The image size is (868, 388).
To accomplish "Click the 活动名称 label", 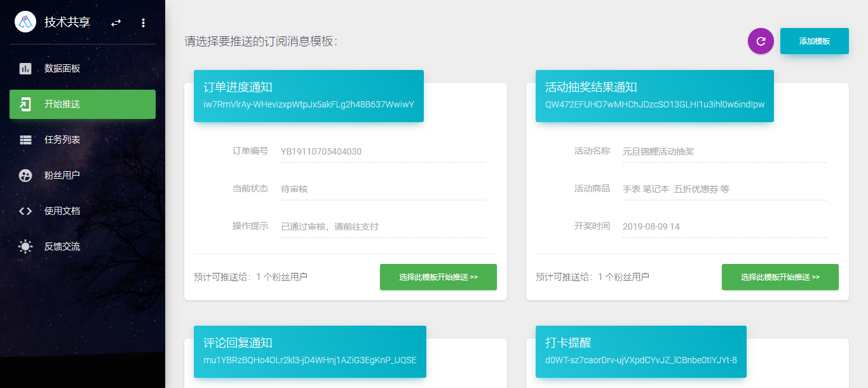I will [x=592, y=151].
